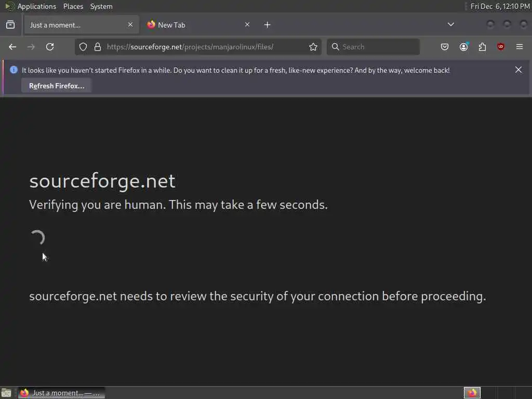Open the Firefox hamburger menu
Screen dimensions: 532x399
[520, 47]
